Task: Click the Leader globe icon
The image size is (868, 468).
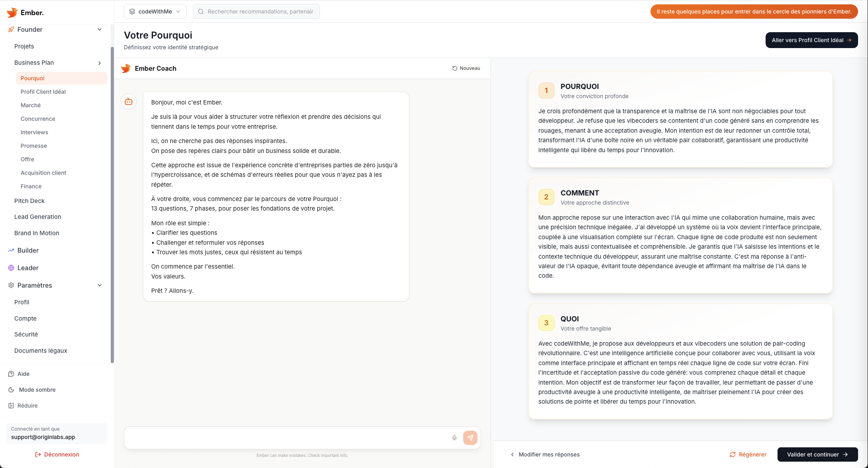Action: click(10, 268)
